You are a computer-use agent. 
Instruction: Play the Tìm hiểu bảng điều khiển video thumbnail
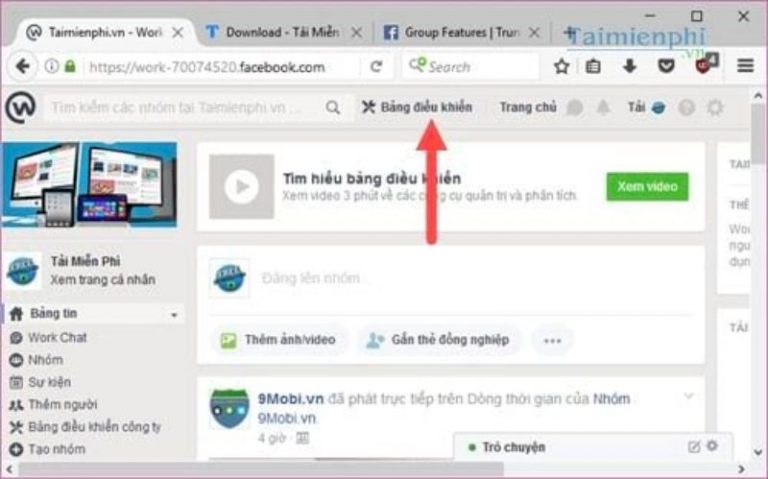[x=241, y=187]
